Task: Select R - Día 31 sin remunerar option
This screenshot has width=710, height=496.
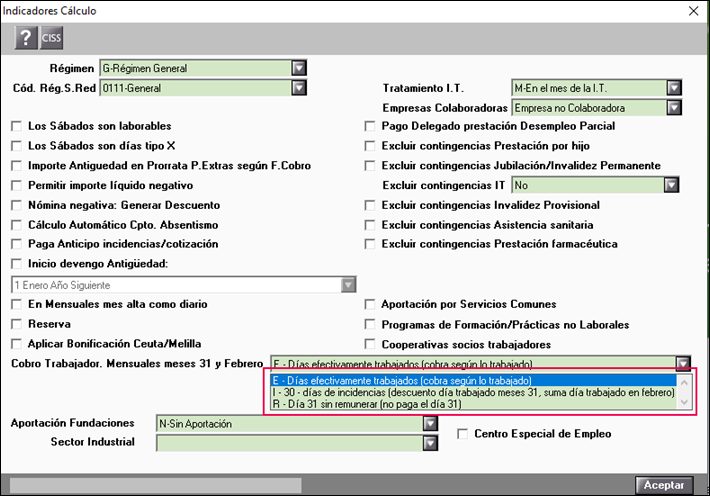Action: (473, 404)
